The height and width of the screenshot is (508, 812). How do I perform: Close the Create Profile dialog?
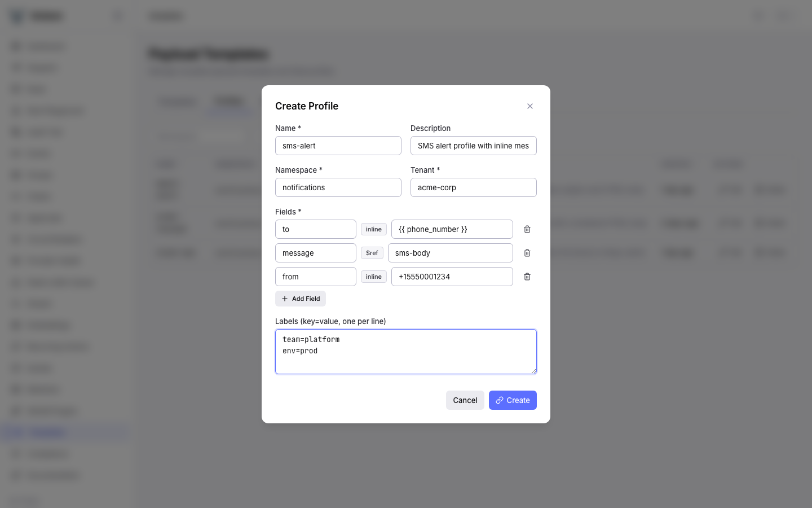(x=530, y=106)
